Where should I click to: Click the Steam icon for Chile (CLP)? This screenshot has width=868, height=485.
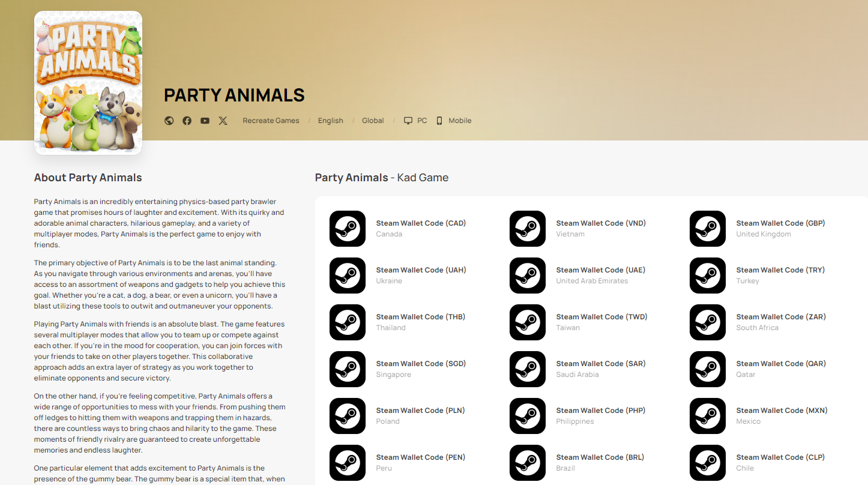[x=708, y=463]
